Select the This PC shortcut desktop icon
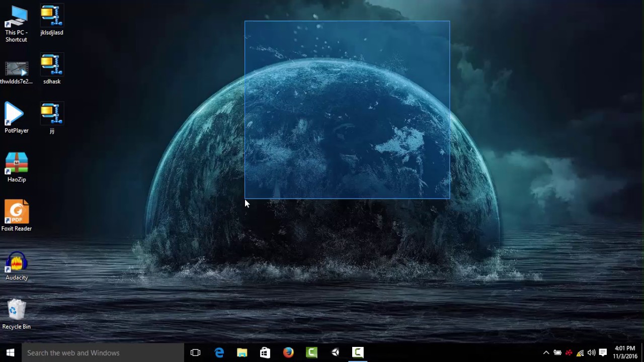This screenshot has height=362, width=644. pyautogui.click(x=16, y=24)
